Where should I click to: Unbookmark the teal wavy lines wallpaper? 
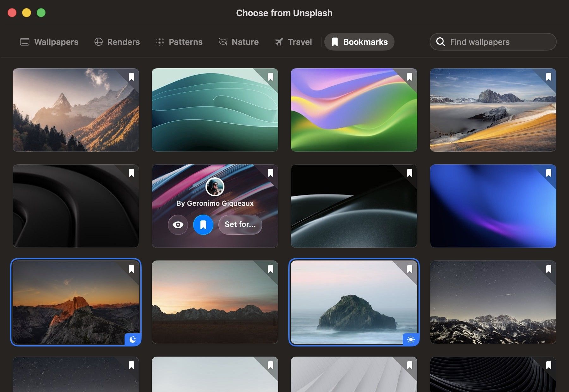click(271, 77)
